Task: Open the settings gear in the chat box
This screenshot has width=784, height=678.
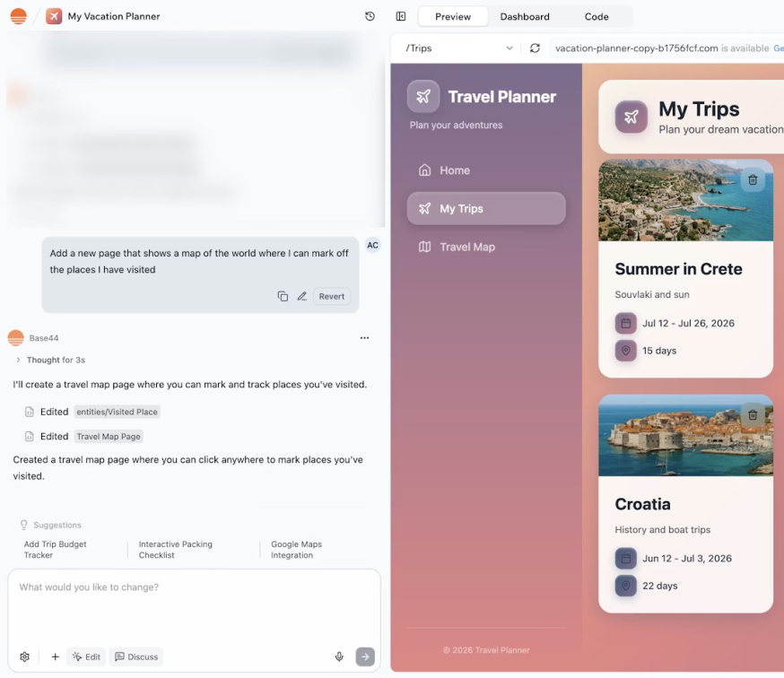Action: tap(24, 656)
